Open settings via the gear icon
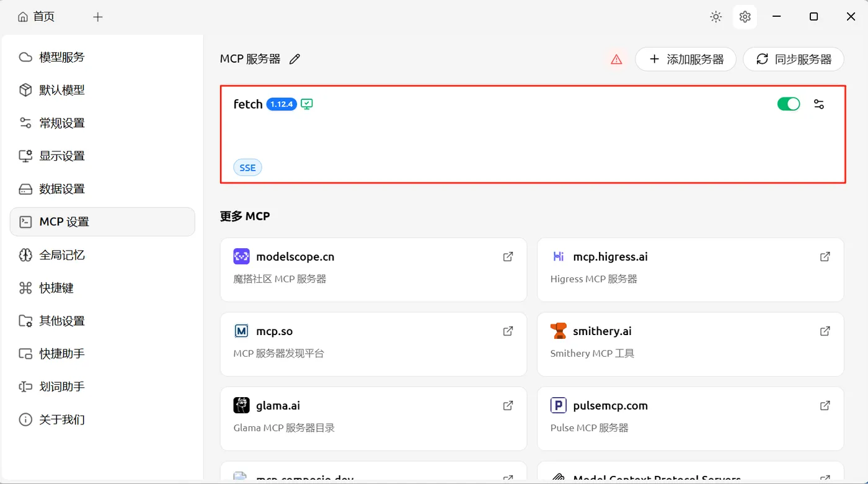868x484 pixels. pyautogui.click(x=745, y=17)
